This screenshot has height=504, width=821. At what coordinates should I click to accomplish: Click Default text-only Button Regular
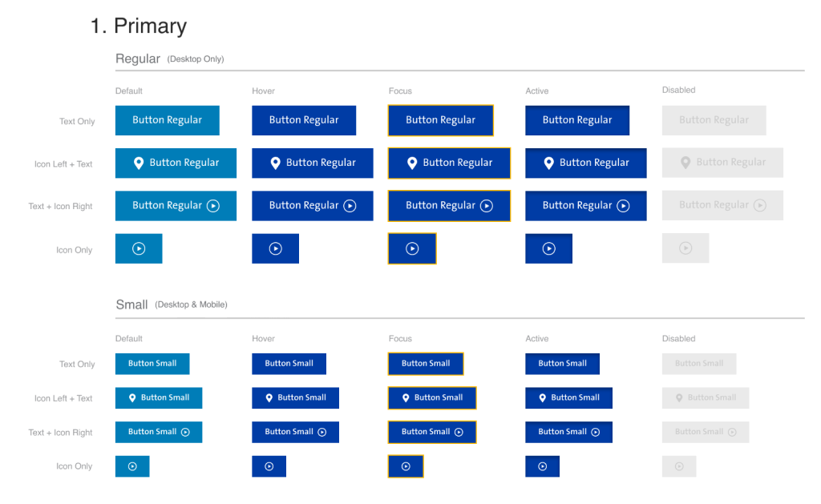pyautogui.click(x=167, y=120)
